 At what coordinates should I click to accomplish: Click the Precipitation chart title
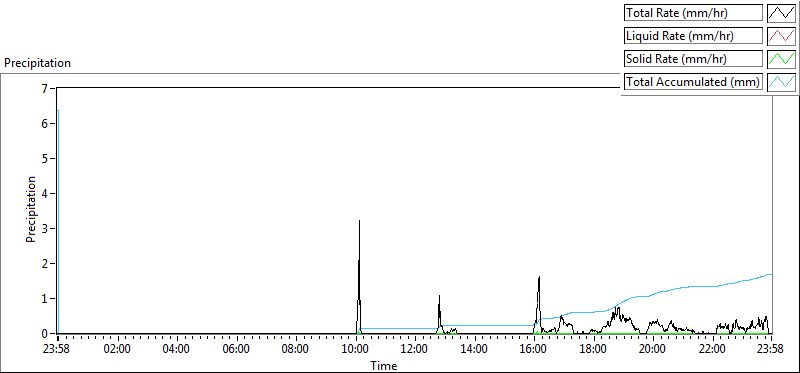pos(37,63)
